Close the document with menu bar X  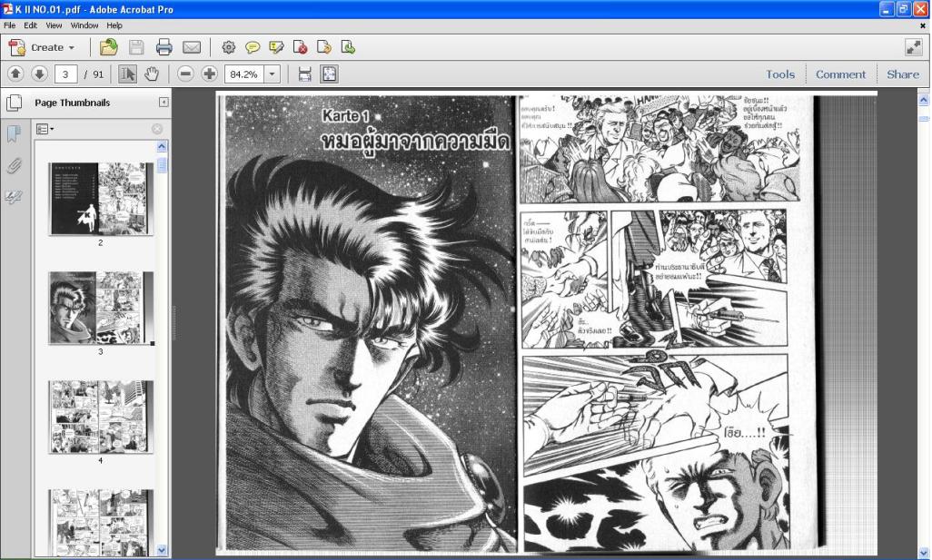[x=923, y=26]
